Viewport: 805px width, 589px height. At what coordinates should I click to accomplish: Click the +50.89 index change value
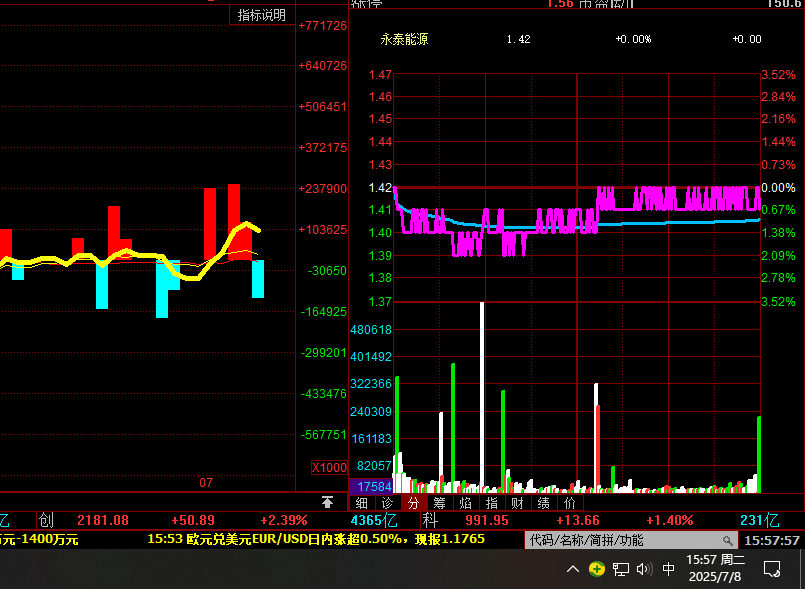pyautogui.click(x=193, y=521)
